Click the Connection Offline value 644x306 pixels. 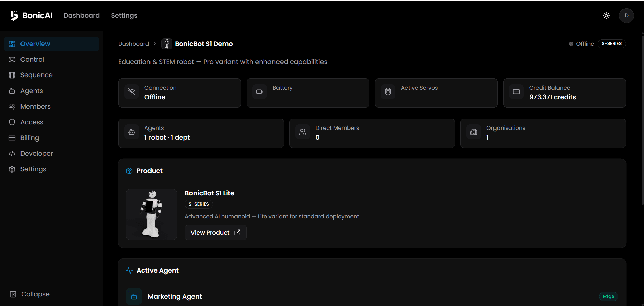click(155, 97)
